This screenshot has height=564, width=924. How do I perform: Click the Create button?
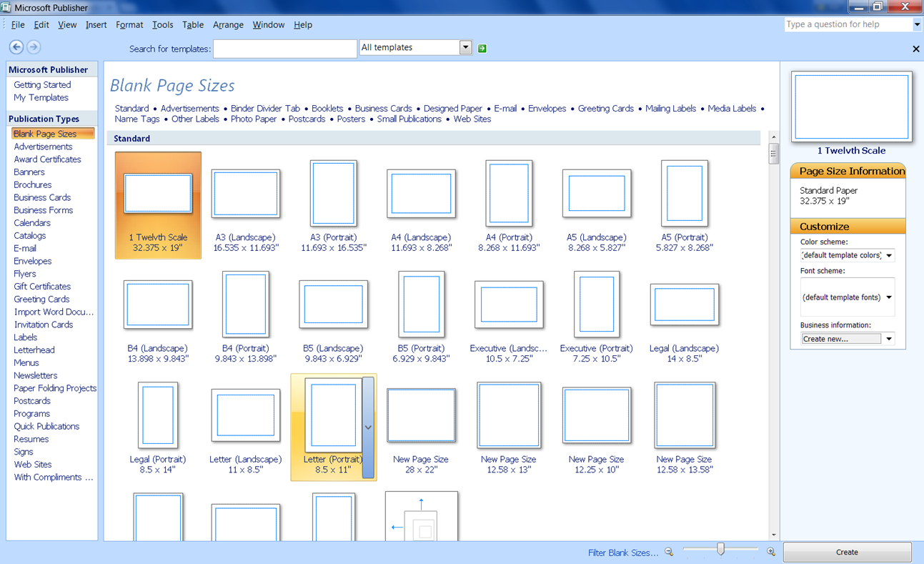point(847,552)
